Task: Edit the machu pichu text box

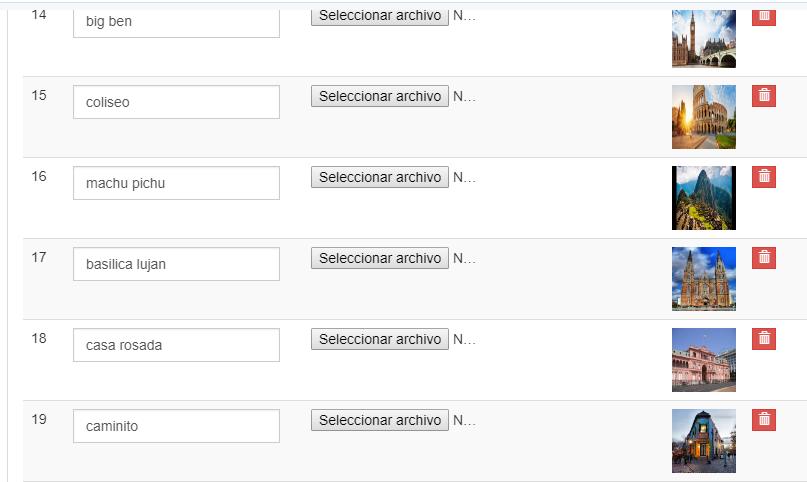Action: (x=176, y=183)
